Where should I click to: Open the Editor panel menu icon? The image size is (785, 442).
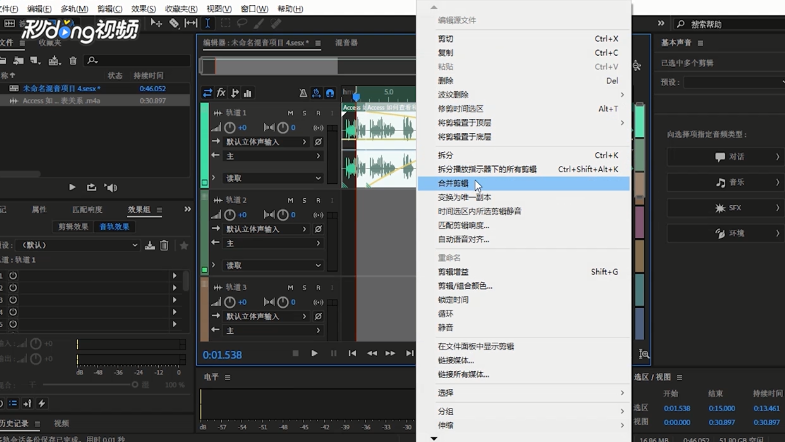[x=318, y=43]
